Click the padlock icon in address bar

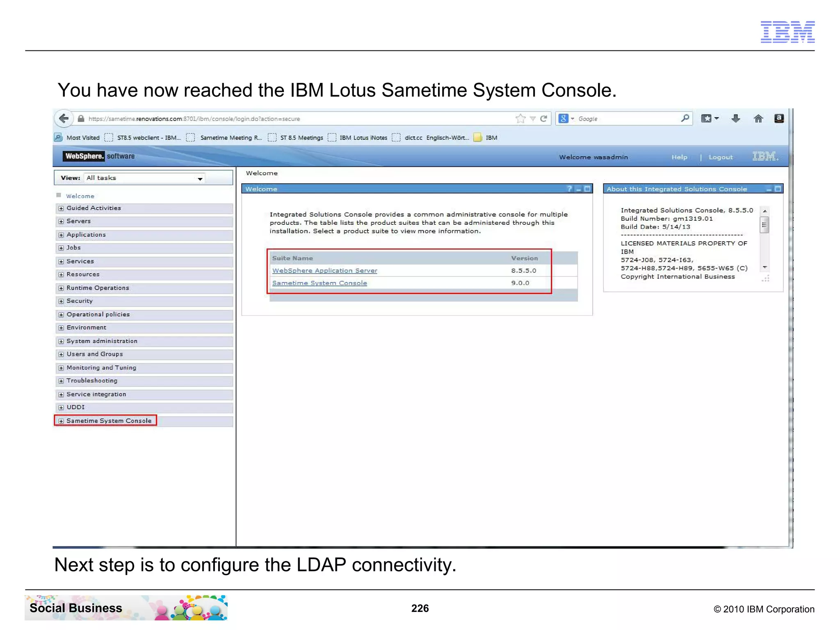[81, 119]
